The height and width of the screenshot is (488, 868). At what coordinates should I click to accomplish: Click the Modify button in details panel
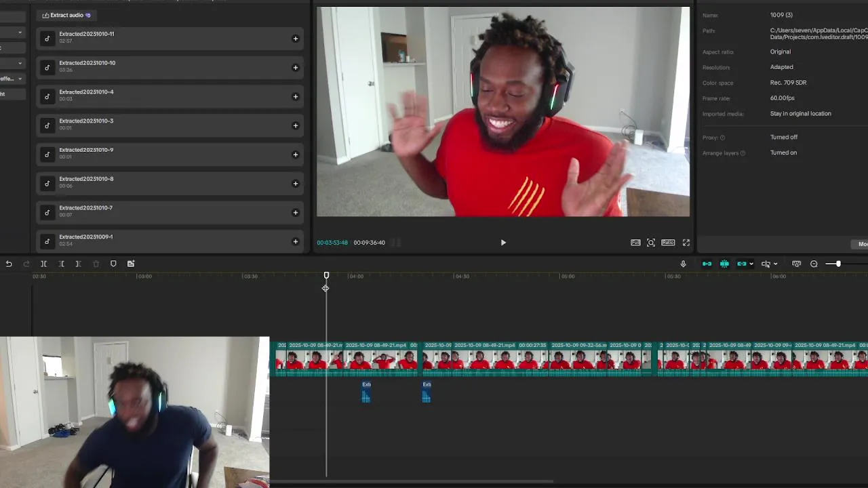860,244
